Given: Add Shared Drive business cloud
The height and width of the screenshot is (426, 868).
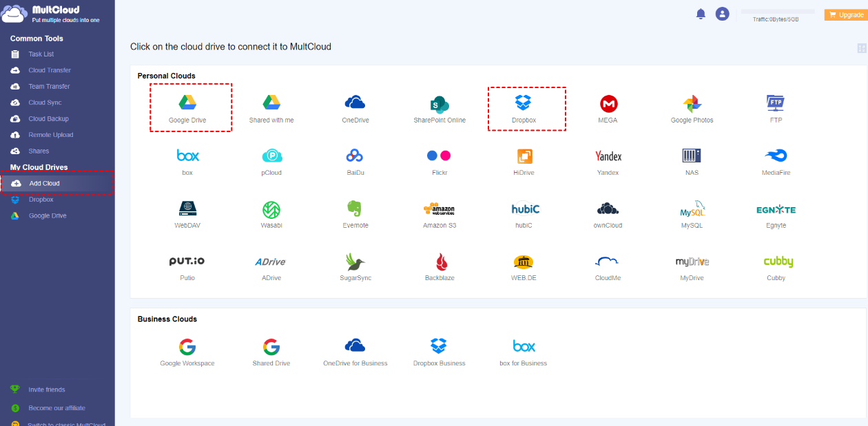Looking at the screenshot, I should point(271,352).
